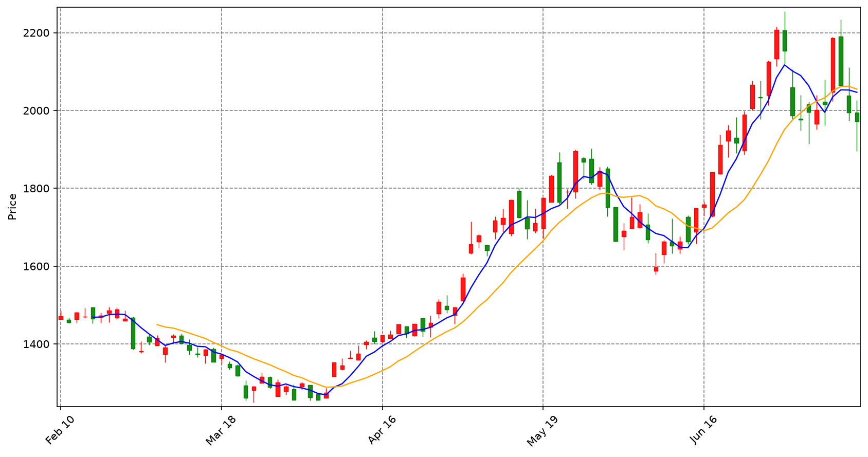Click the "Apr 16" date tick label
The image size is (868, 457).
click(x=382, y=430)
